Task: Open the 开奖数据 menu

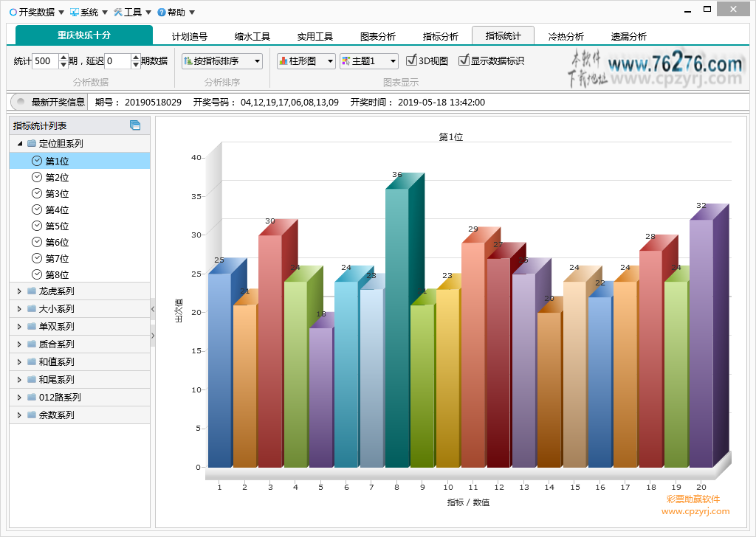Action: 37,12
